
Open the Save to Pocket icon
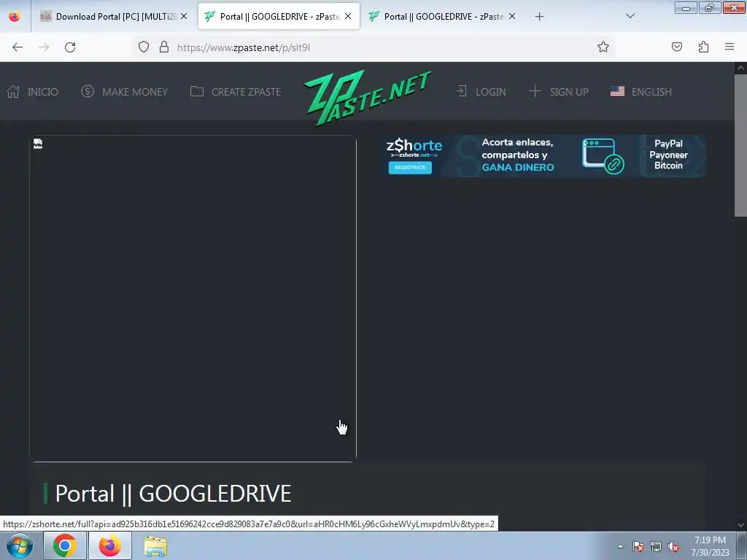pos(676,47)
